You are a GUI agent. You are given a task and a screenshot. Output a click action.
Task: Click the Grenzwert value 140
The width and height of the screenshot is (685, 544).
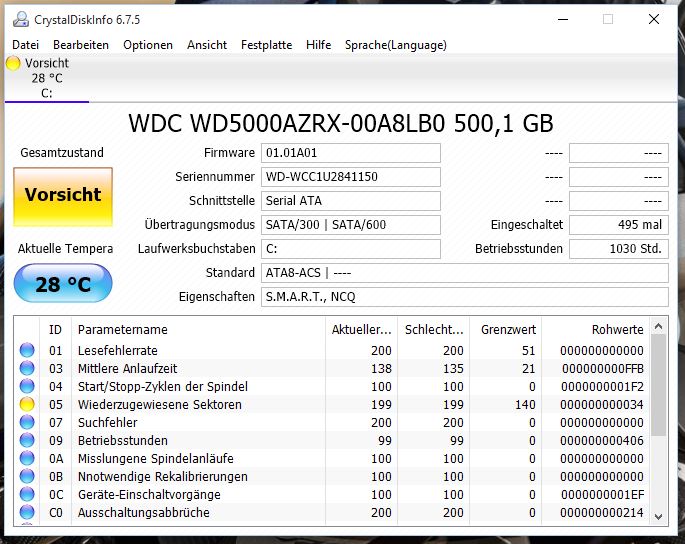click(x=525, y=404)
